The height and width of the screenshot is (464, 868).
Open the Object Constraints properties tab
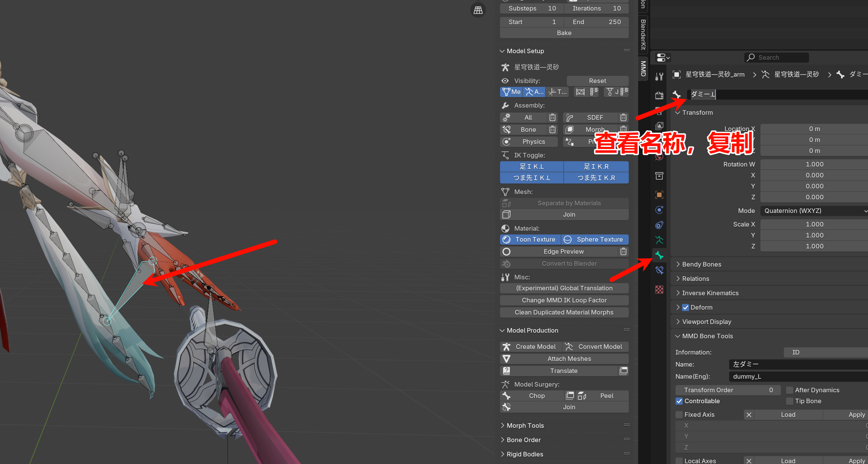tap(659, 225)
